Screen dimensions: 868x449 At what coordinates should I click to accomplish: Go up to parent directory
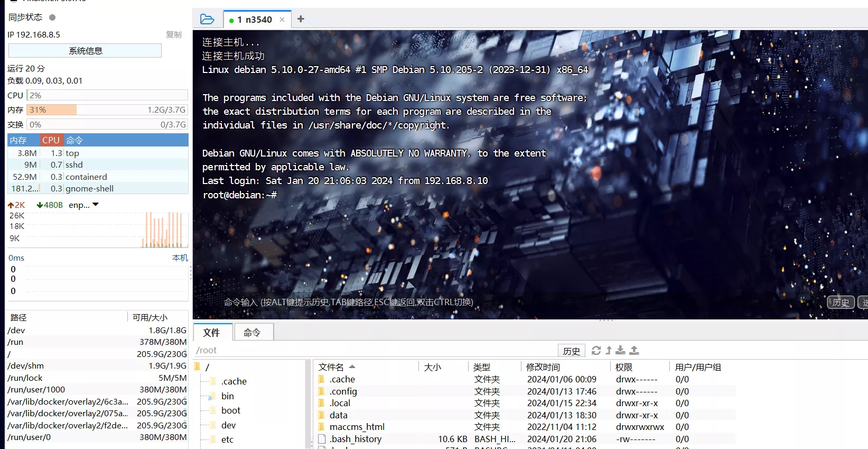[x=609, y=350]
